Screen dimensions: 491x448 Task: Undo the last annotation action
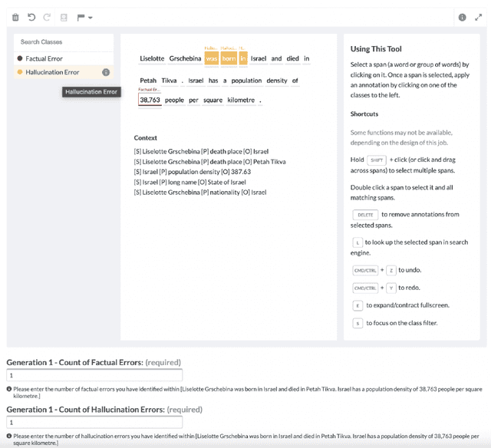tap(31, 17)
